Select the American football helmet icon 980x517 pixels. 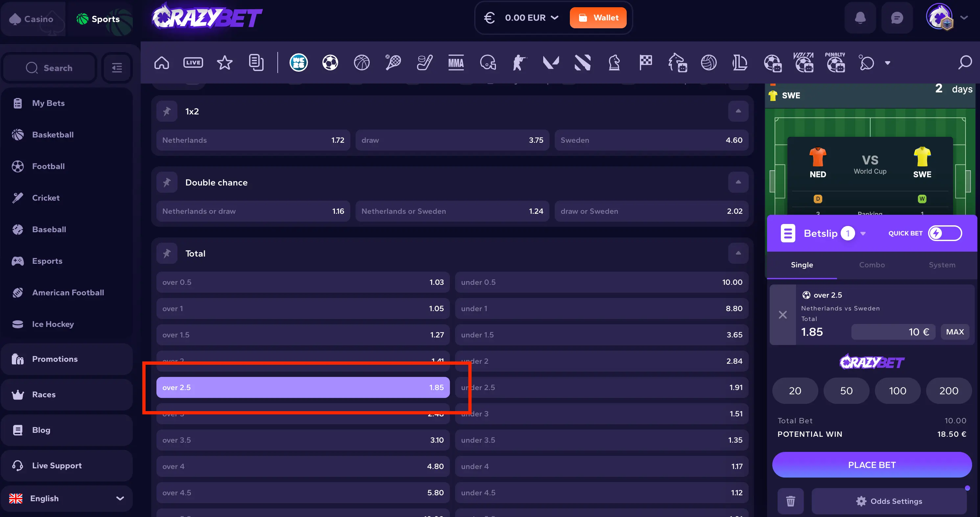(488, 62)
